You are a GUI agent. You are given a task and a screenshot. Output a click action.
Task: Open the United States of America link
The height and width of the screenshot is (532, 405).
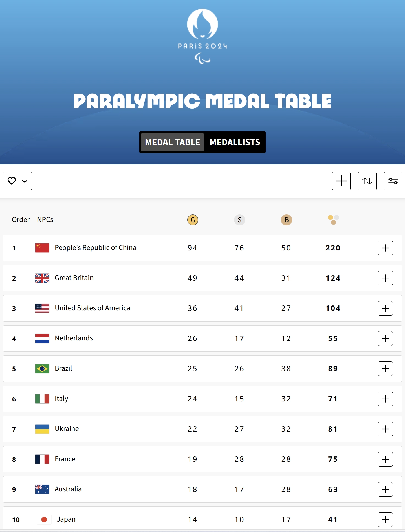pyautogui.click(x=93, y=308)
